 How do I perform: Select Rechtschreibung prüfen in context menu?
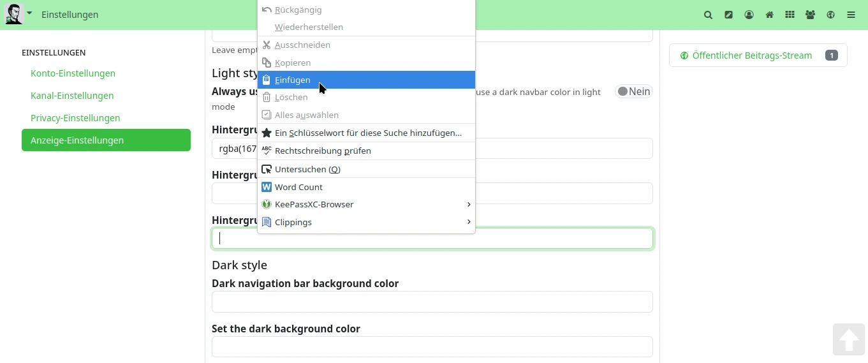point(366,151)
